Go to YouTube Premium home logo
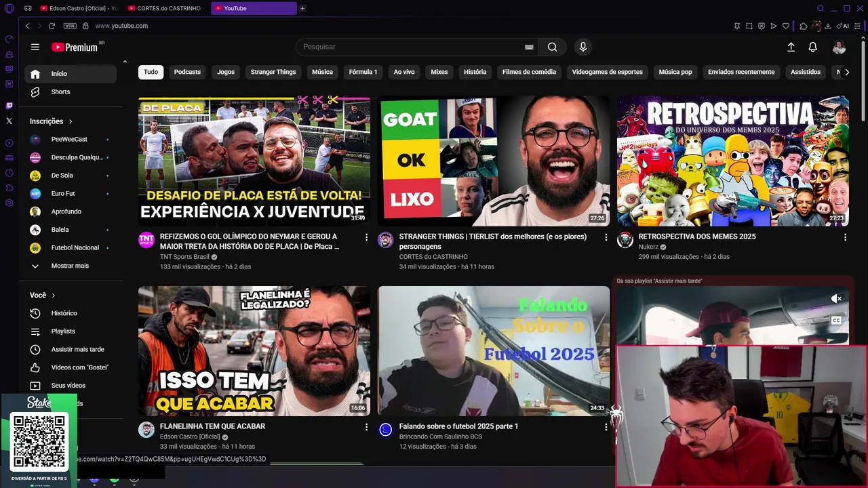 tap(75, 47)
